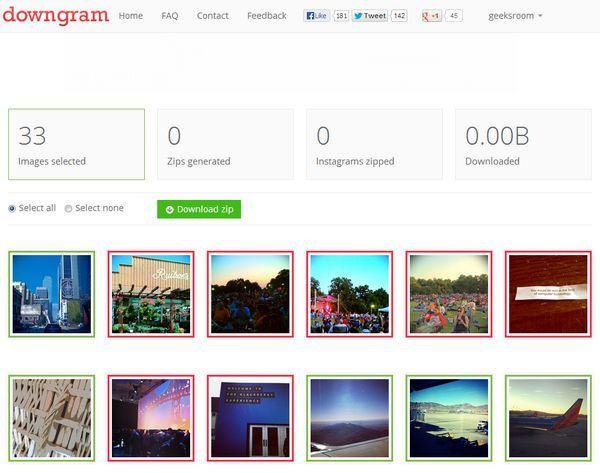Click the 33 Images selected box

[x=77, y=144]
